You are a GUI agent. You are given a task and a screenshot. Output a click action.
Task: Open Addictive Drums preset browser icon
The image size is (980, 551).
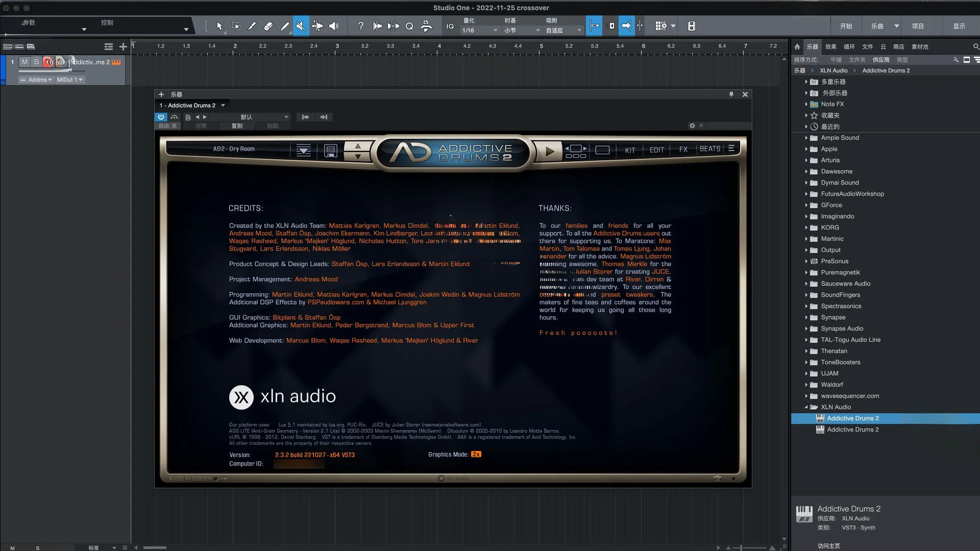(303, 151)
